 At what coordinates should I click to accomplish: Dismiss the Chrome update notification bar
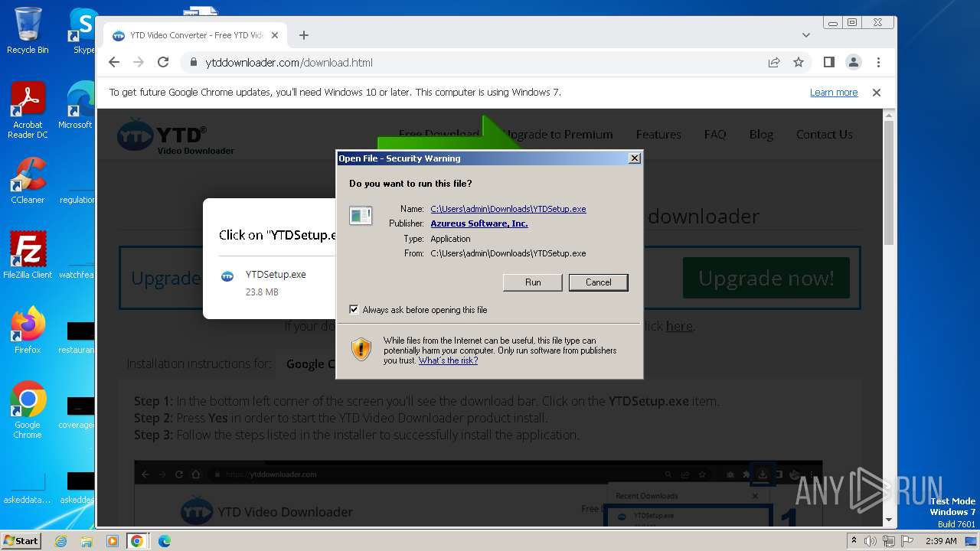coord(877,93)
